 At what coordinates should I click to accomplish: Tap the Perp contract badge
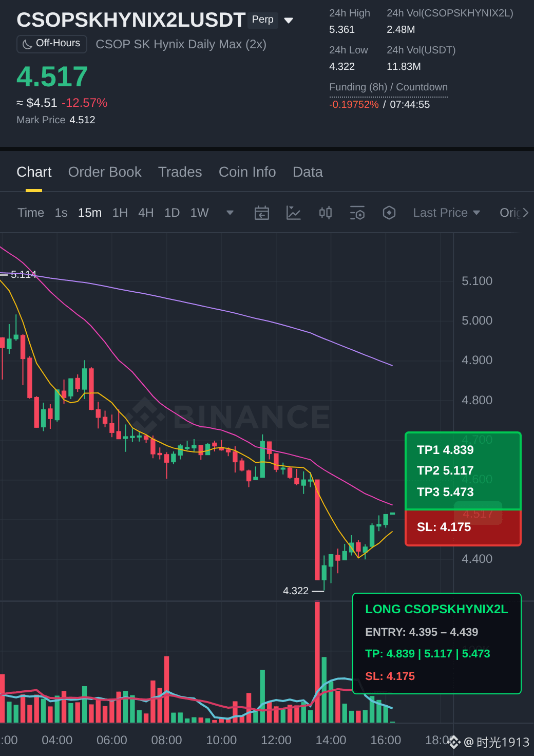coord(263,20)
